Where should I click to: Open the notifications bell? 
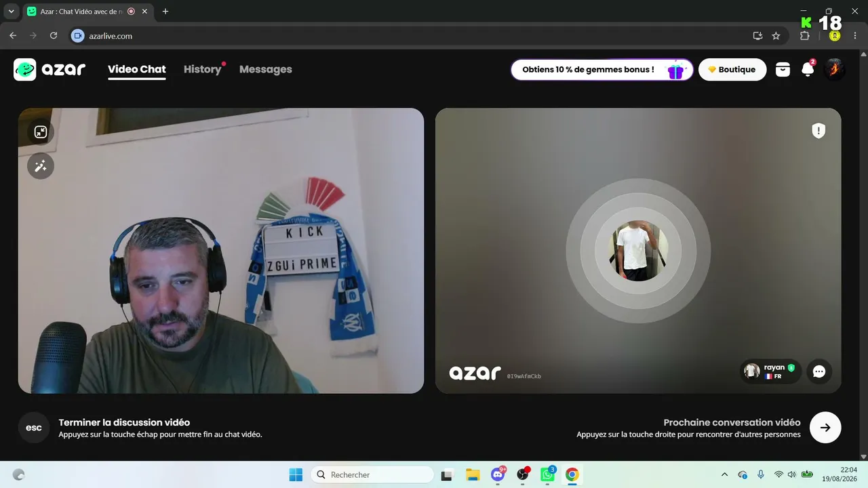tap(808, 69)
